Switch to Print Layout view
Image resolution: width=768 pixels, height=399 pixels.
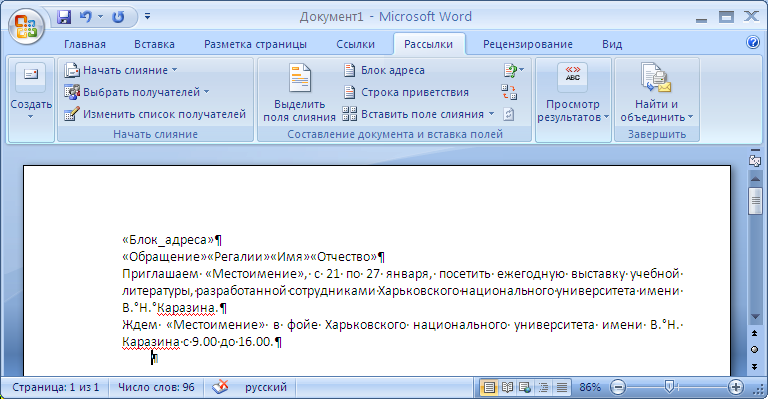tap(489, 388)
